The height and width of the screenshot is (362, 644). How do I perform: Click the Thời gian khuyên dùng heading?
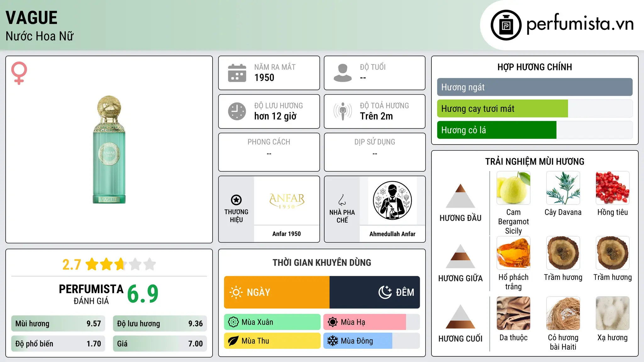coord(322,262)
